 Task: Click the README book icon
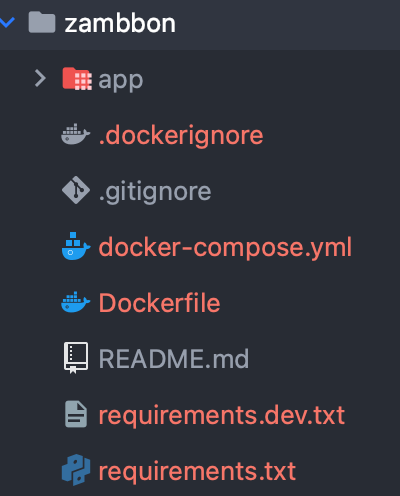pyautogui.click(x=76, y=358)
